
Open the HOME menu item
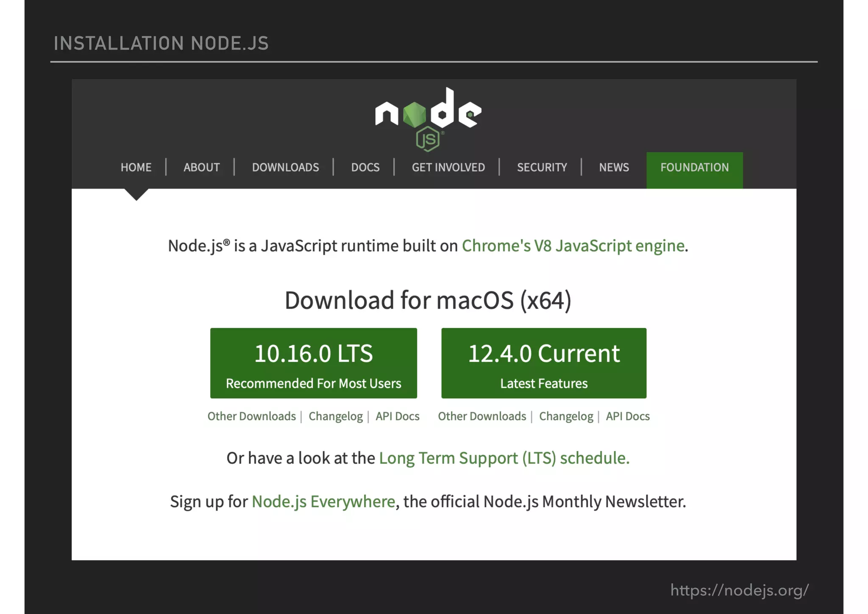[x=136, y=167]
